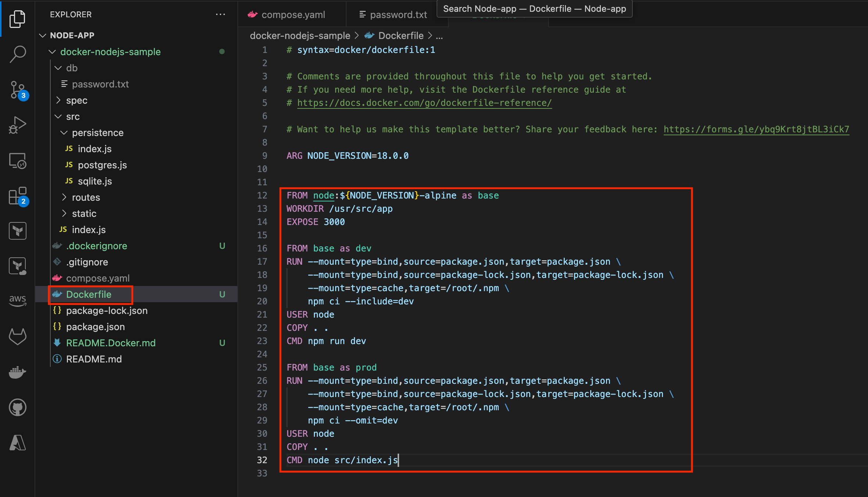Click the download arrow icon of README.Docker.md

(57, 343)
